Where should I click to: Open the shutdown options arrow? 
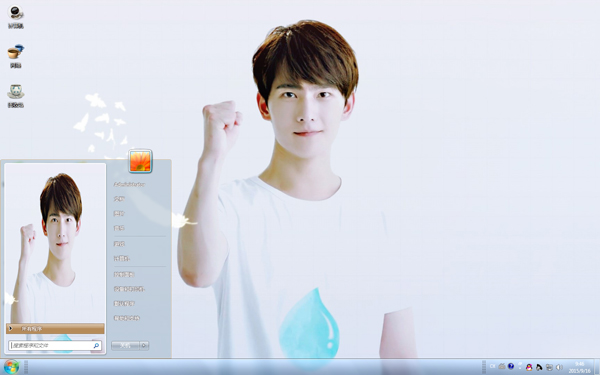coord(144,346)
